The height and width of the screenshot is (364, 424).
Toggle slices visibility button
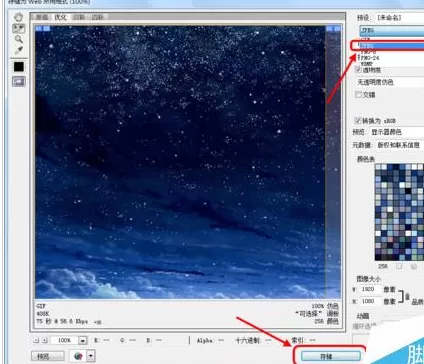(19, 81)
